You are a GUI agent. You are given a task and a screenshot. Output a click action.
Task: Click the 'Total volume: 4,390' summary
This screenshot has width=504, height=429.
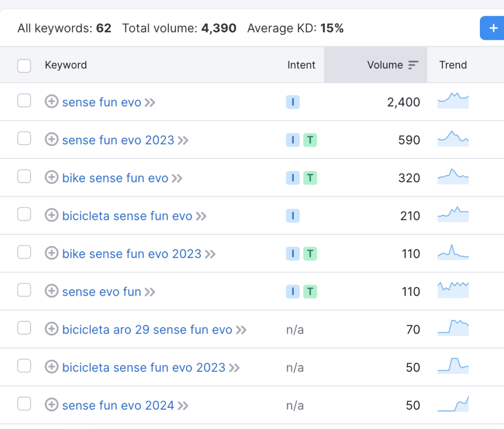179,28
